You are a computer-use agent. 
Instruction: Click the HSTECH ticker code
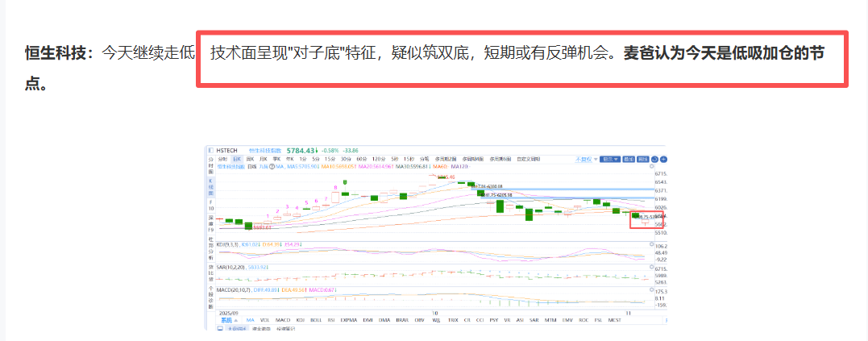click(227, 150)
